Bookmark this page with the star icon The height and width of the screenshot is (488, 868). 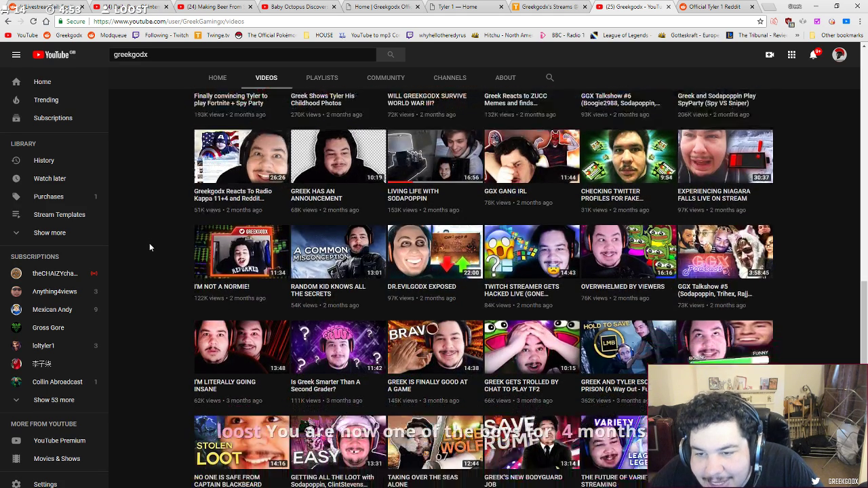pos(760,21)
